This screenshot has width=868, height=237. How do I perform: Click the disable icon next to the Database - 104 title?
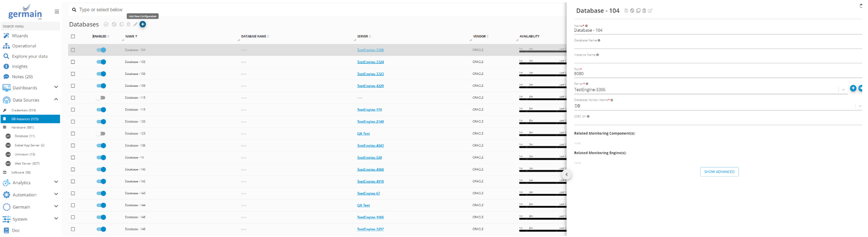632,11
